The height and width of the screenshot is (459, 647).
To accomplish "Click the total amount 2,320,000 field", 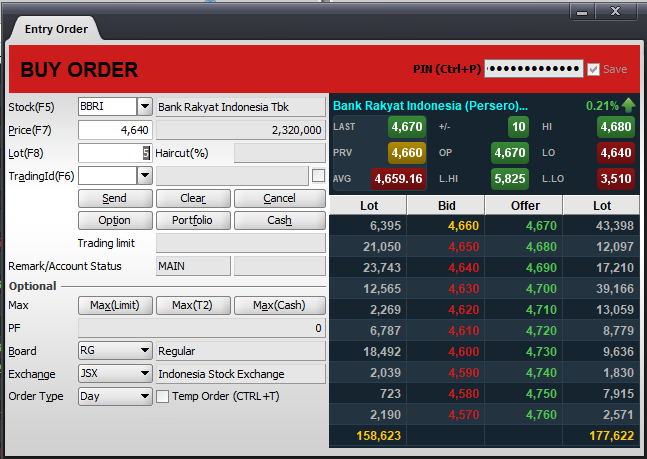I will 241,130.
